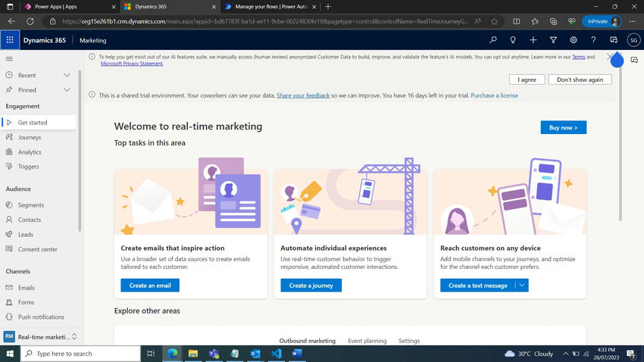Click the Windows search box
The image size is (644, 362).
80,354
